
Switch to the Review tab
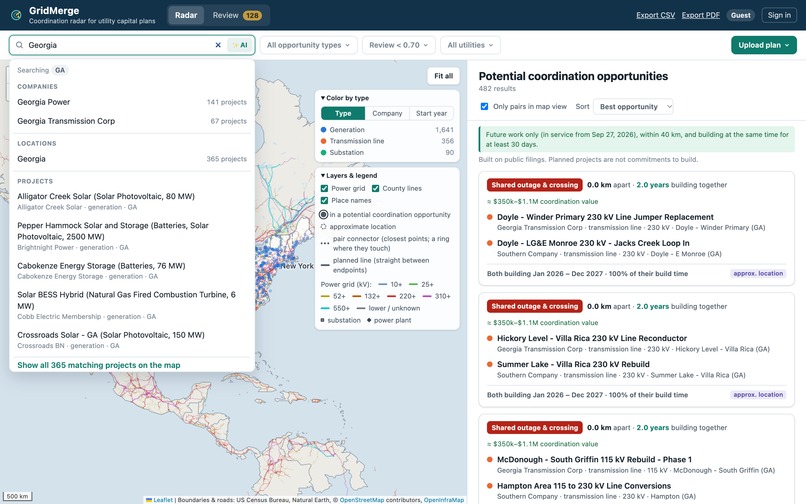[237, 15]
